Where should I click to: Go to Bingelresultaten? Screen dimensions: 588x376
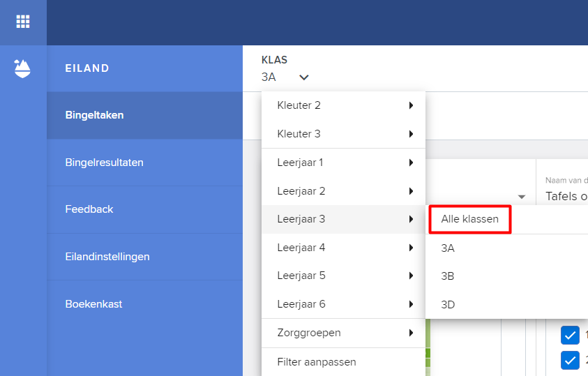(x=144, y=163)
